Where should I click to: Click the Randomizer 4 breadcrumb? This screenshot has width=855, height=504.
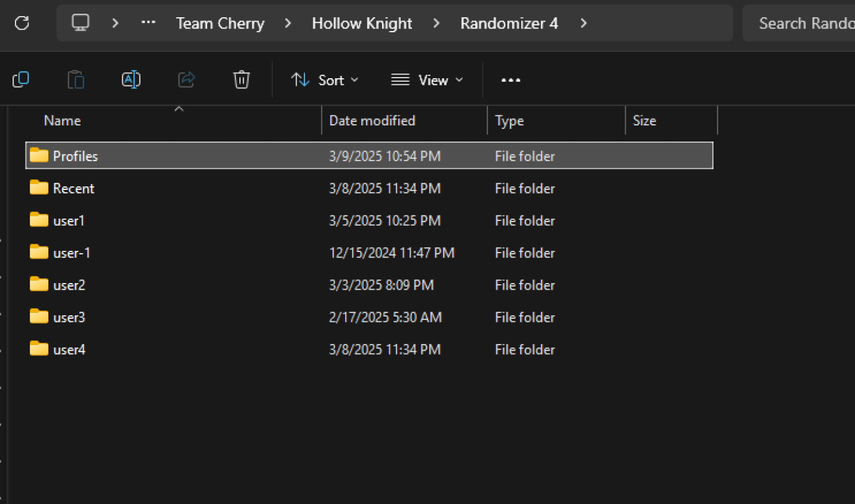point(509,23)
